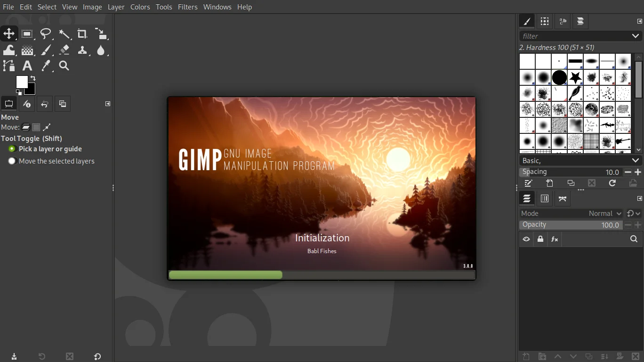The image size is (644, 362).
Task: Pick the Eraser tool
Action: (64, 50)
